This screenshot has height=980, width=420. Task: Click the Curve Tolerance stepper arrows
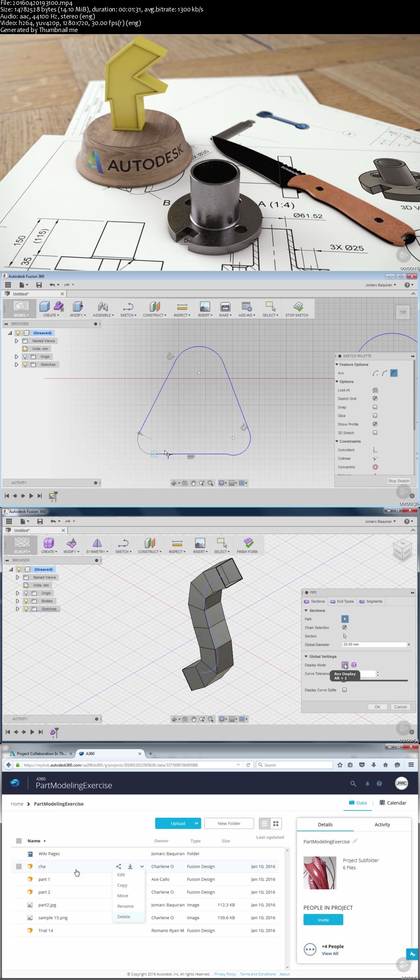tap(378, 674)
